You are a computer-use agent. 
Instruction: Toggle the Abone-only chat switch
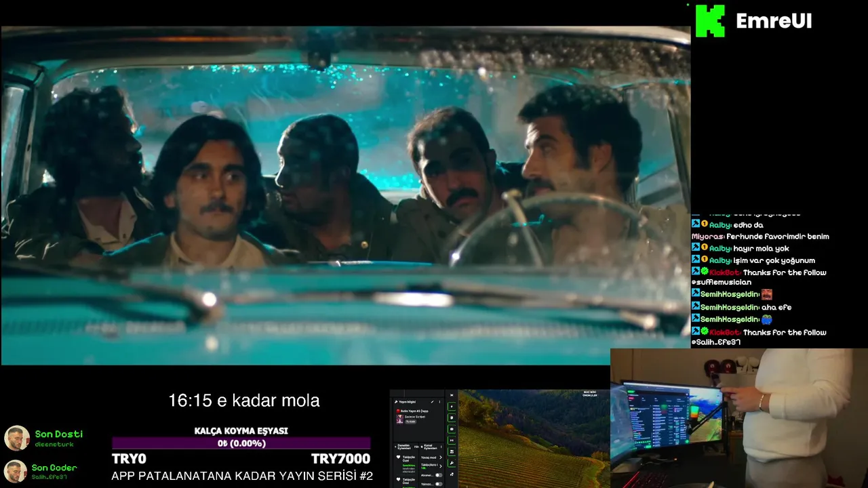439,475
